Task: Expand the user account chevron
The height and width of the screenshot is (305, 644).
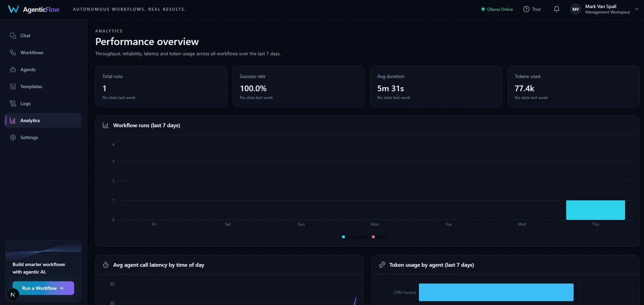Action: [637, 9]
